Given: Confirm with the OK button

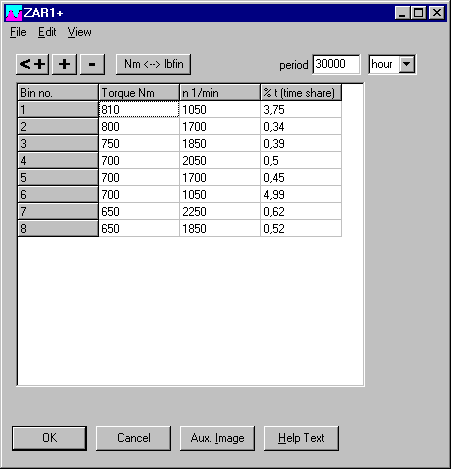Looking at the screenshot, I should (49, 438).
